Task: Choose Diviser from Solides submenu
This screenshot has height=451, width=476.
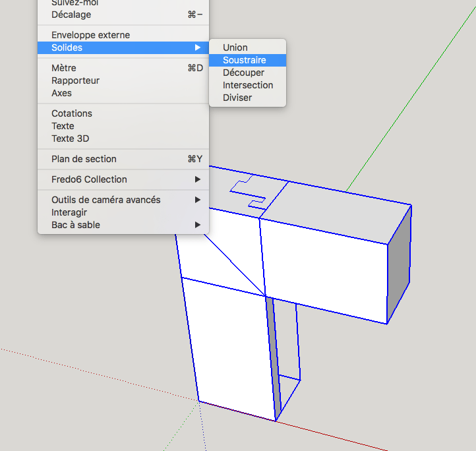Action: (247, 98)
